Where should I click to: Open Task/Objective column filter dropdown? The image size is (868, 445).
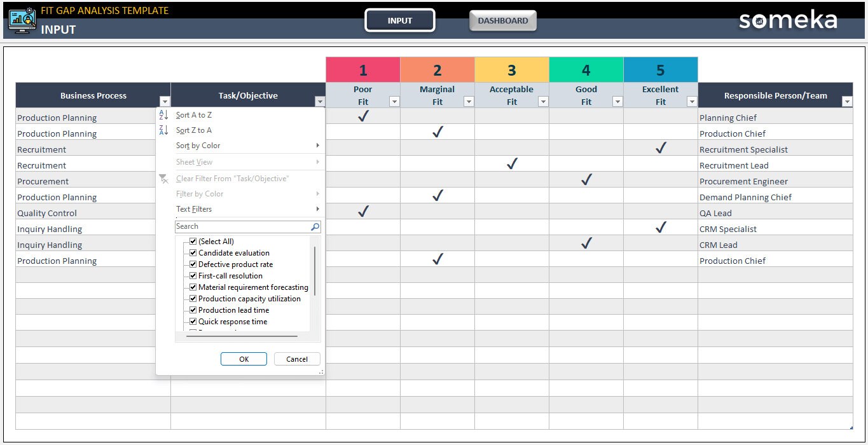click(x=320, y=102)
